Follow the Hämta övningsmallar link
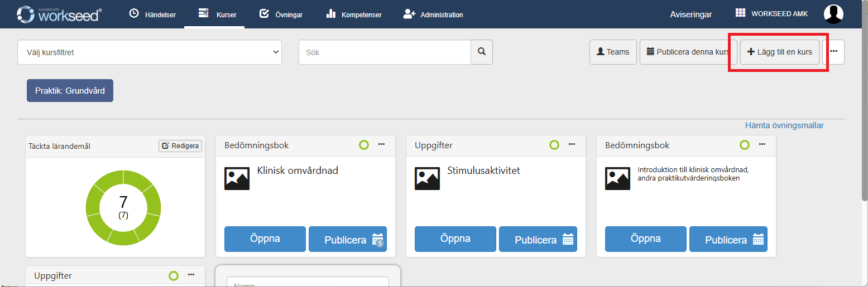This screenshot has width=868, height=287. pos(784,125)
